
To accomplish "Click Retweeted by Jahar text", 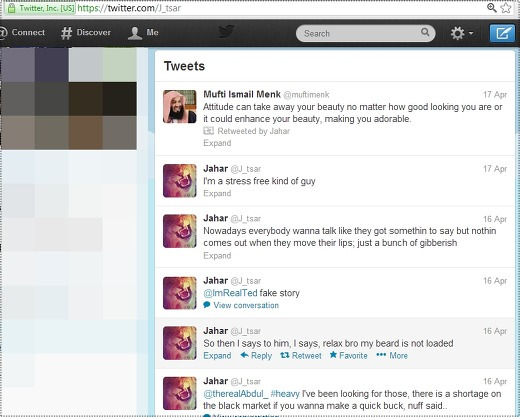I will [254, 131].
